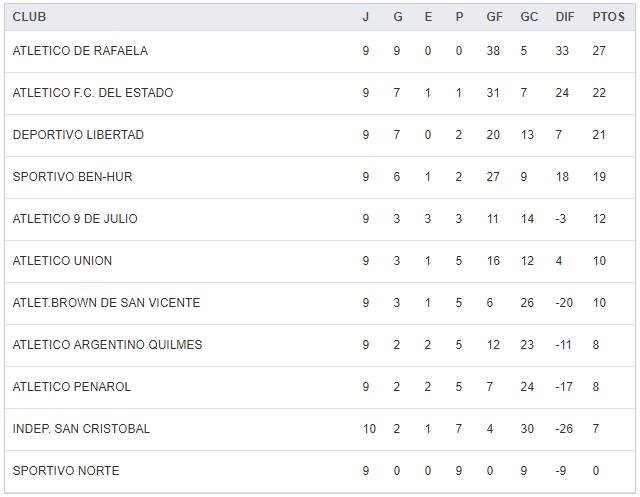Click Atletico de Rafaela's 27 points value
Image resolution: width=640 pixels, height=497 pixels.
pos(601,51)
